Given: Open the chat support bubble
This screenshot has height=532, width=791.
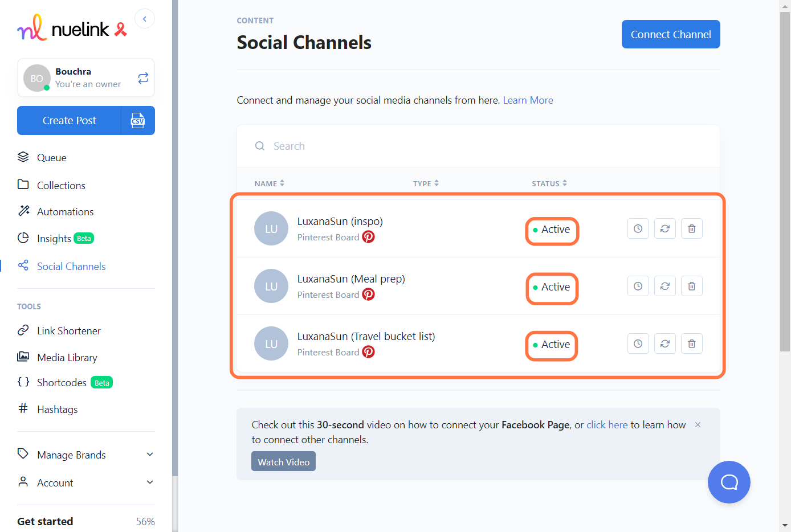Looking at the screenshot, I should pyautogui.click(x=728, y=482).
